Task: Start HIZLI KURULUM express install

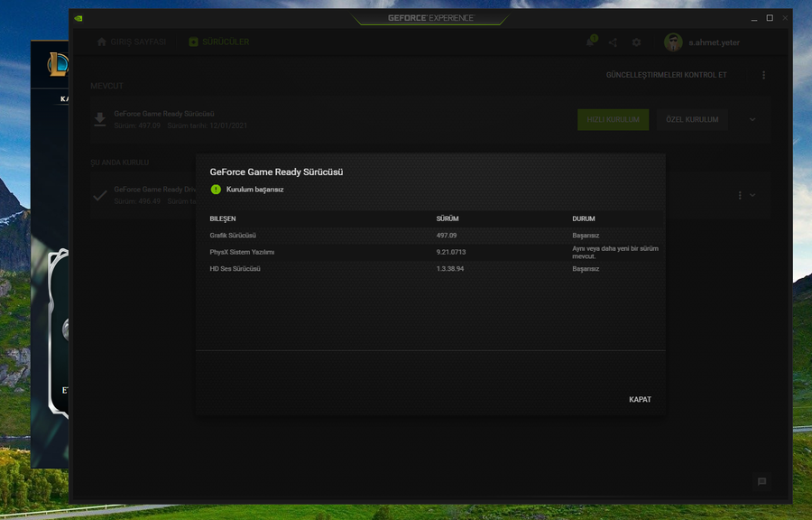Action: coord(613,120)
